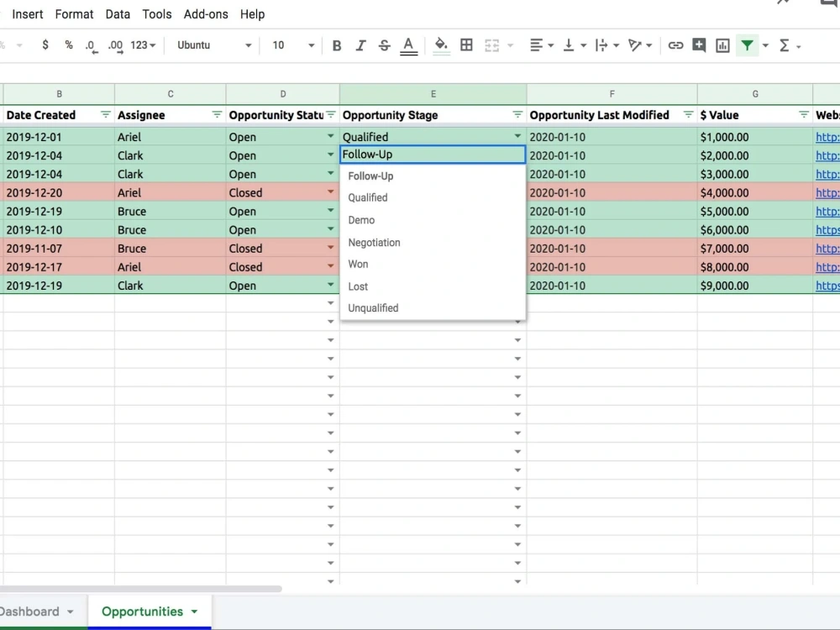Open the Data menu
840x630 pixels.
[x=118, y=13]
